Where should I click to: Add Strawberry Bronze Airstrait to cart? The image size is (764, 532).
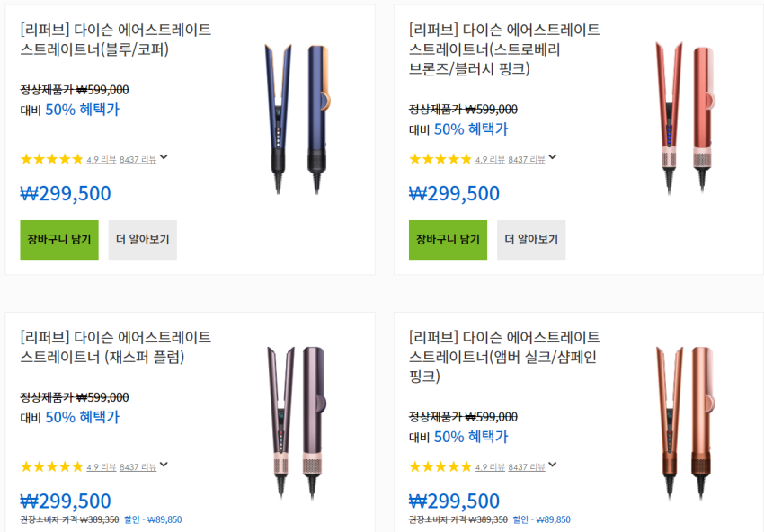coord(448,240)
